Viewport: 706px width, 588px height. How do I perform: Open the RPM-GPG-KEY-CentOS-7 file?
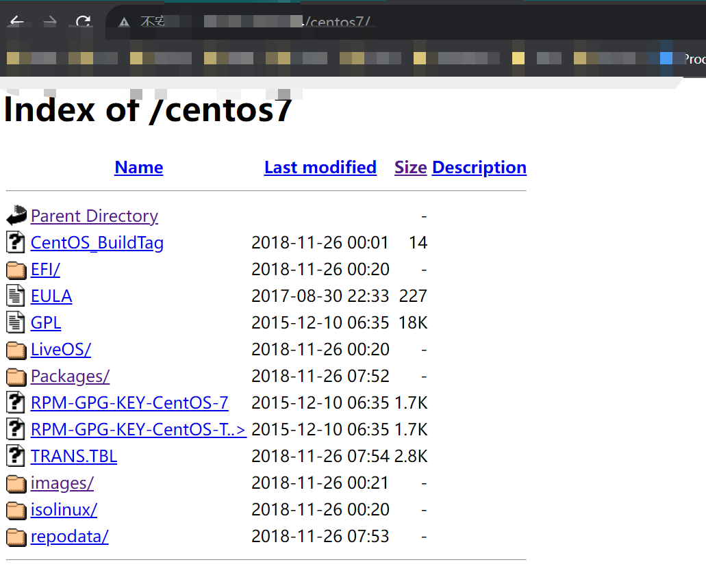point(129,403)
